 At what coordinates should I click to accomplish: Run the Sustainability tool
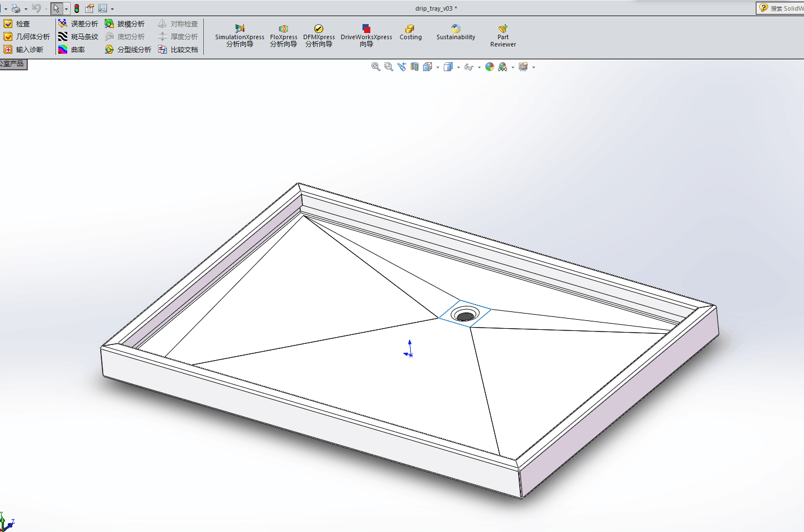[456, 32]
